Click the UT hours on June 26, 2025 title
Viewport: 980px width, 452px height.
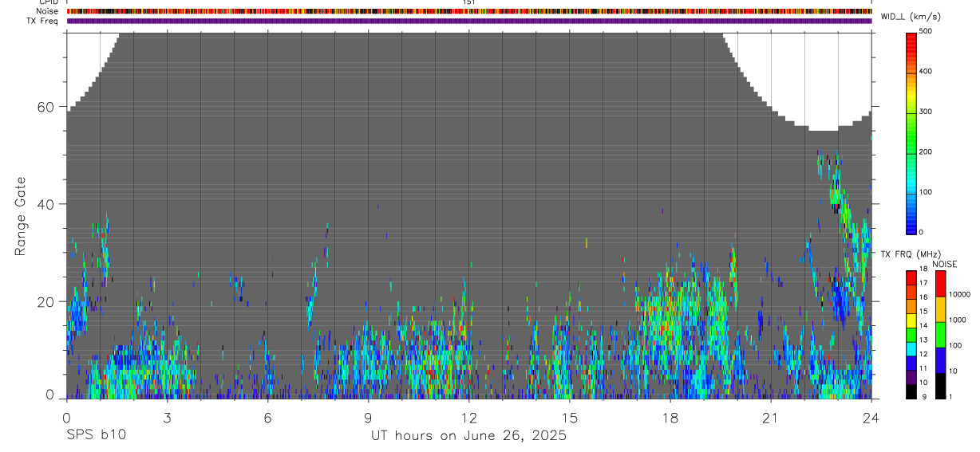tap(468, 436)
